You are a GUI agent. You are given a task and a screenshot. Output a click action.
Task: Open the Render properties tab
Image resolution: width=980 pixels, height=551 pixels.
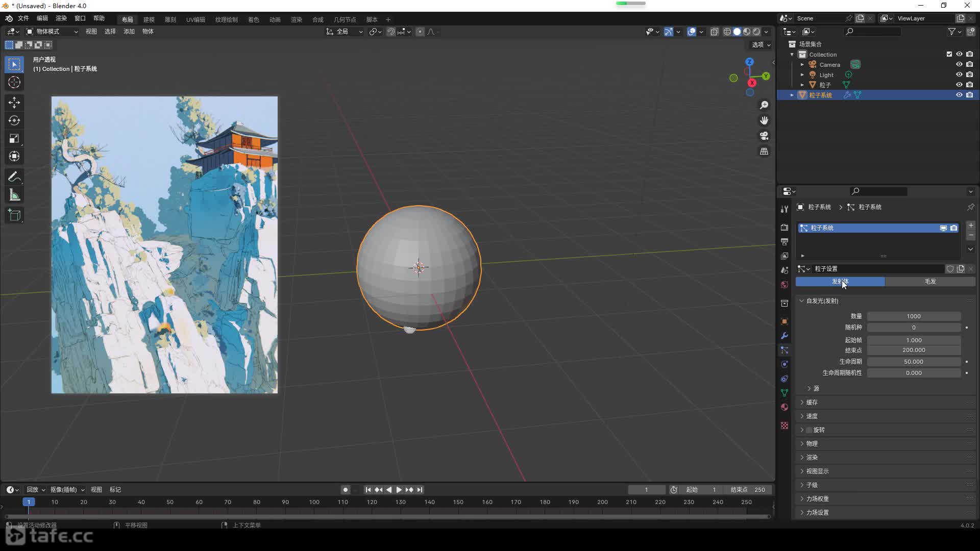point(785,227)
